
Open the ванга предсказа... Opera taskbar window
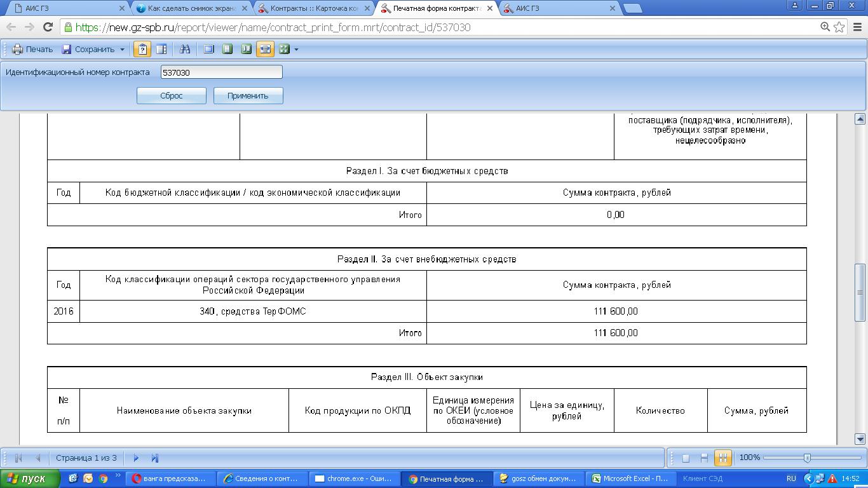pos(171,478)
